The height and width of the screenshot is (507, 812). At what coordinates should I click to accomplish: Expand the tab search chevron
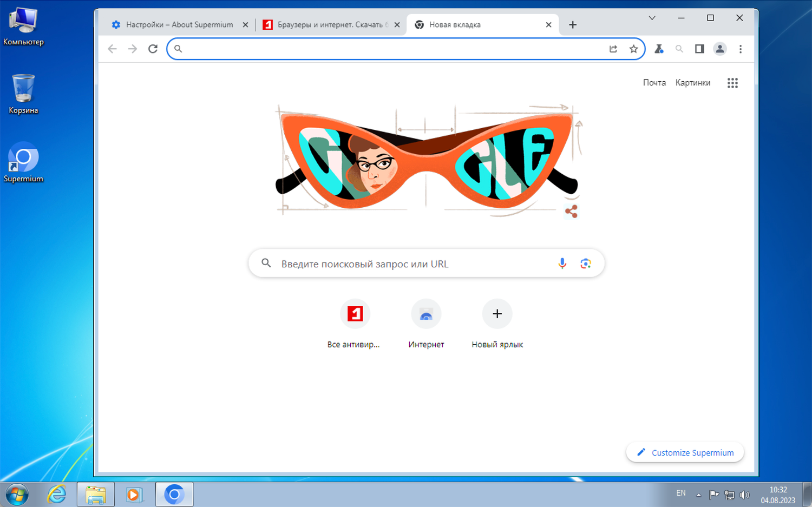click(652, 18)
